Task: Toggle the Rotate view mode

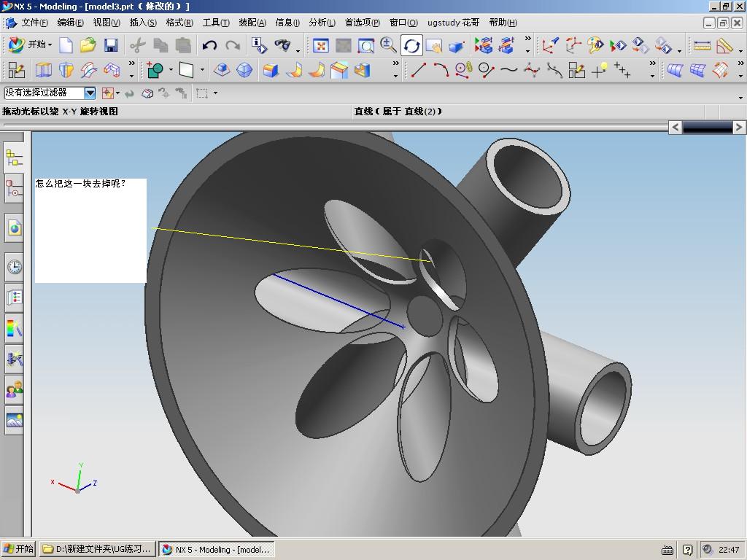Action: pos(411,46)
